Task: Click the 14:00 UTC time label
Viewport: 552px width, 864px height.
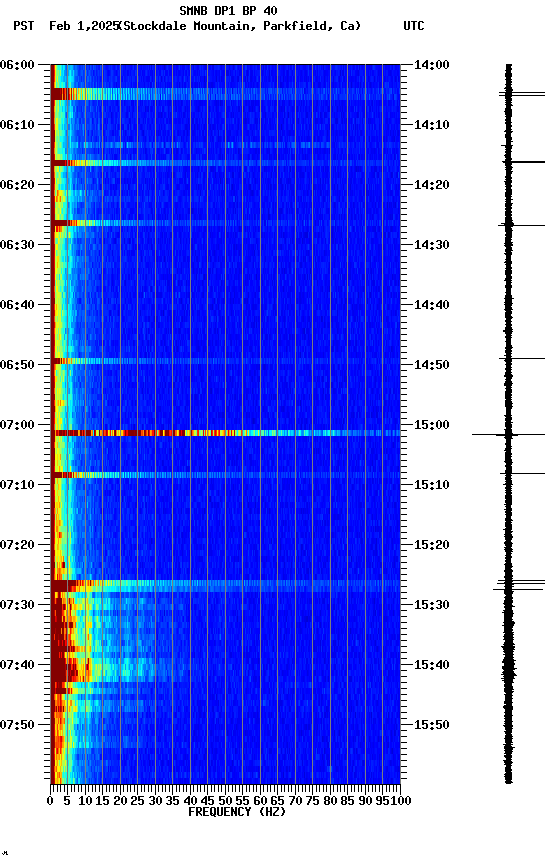Action: click(432, 65)
